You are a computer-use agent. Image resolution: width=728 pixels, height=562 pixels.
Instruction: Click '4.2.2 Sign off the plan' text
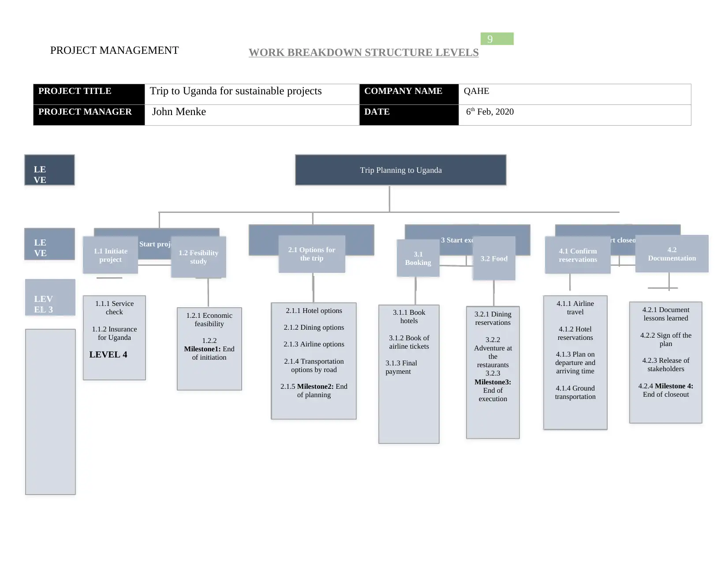pyautogui.click(x=666, y=339)
